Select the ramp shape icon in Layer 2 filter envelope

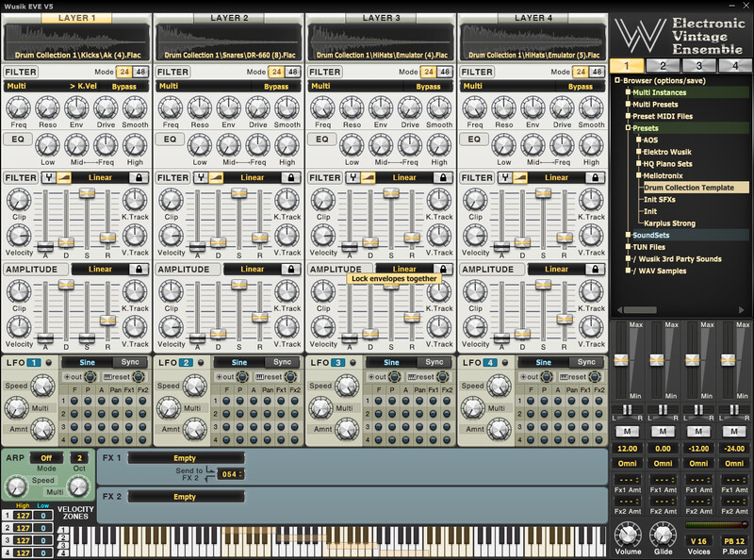216,177
